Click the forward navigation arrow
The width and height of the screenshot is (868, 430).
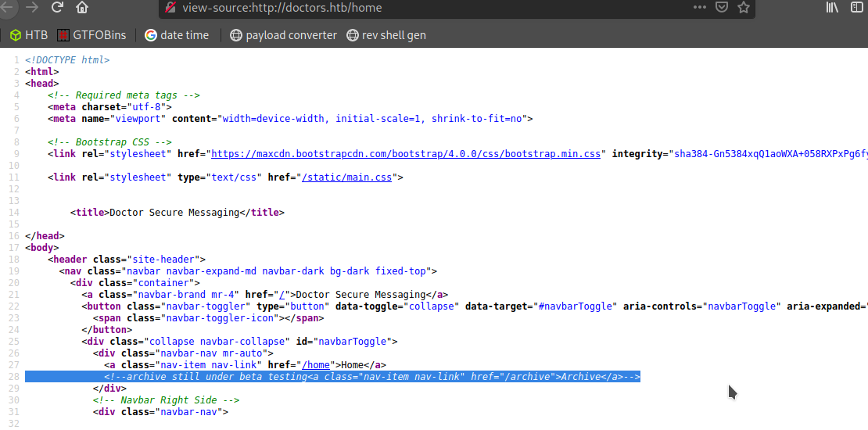click(x=32, y=8)
